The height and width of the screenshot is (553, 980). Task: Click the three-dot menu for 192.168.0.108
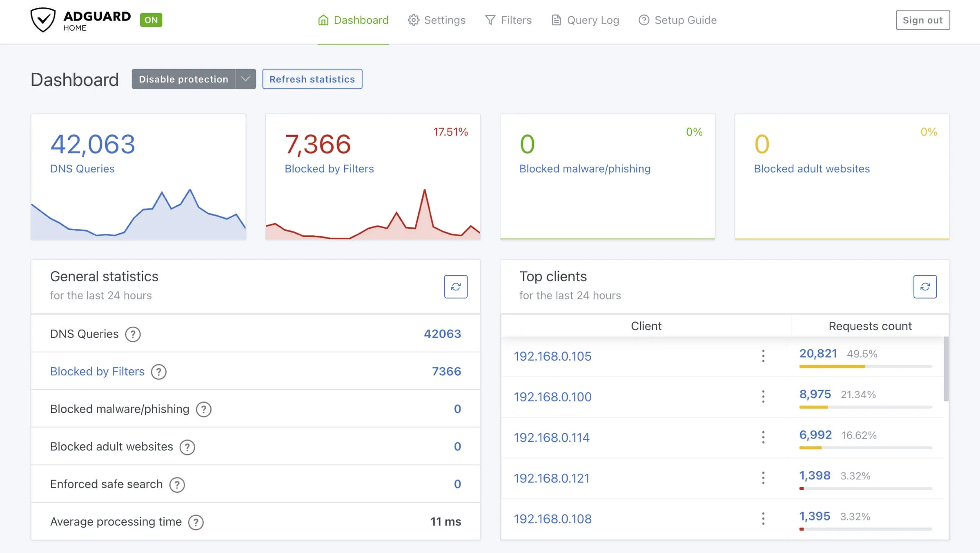pyautogui.click(x=763, y=519)
